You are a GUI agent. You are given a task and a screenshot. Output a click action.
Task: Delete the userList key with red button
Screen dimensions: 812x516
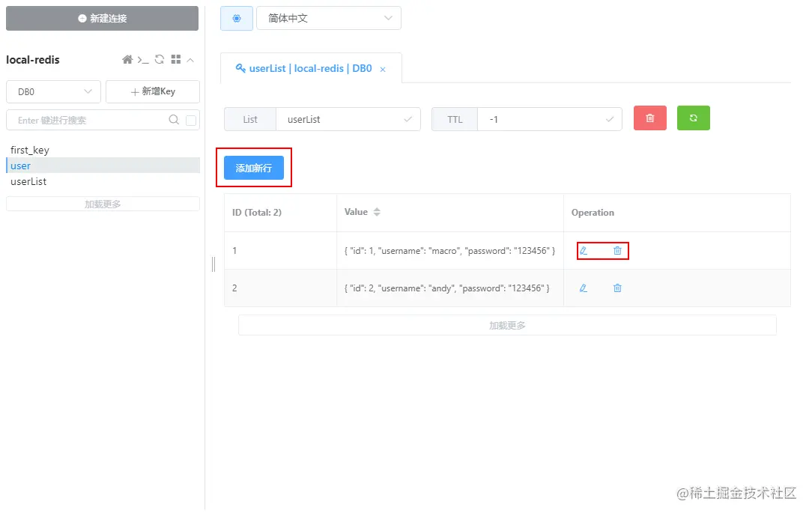point(650,118)
